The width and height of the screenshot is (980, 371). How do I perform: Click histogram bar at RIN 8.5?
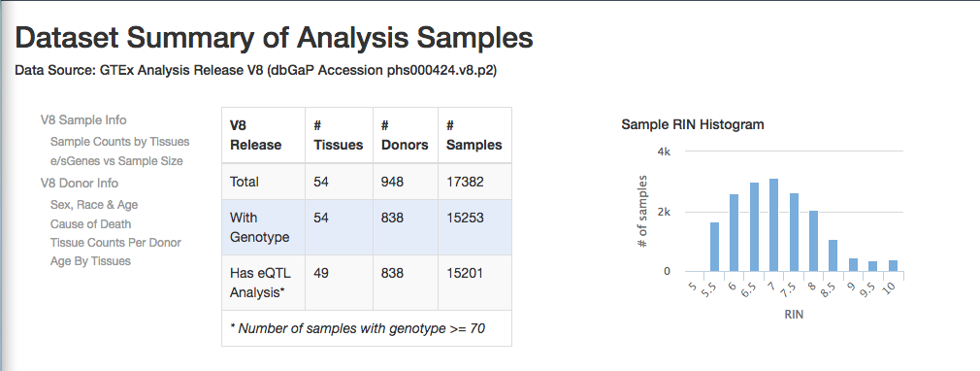pyautogui.click(x=833, y=255)
